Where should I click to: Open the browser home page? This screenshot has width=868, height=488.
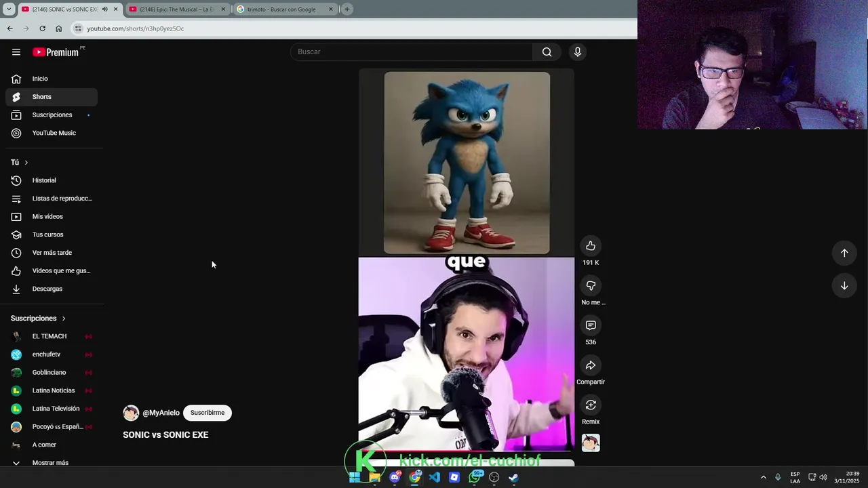click(x=58, y=28)
